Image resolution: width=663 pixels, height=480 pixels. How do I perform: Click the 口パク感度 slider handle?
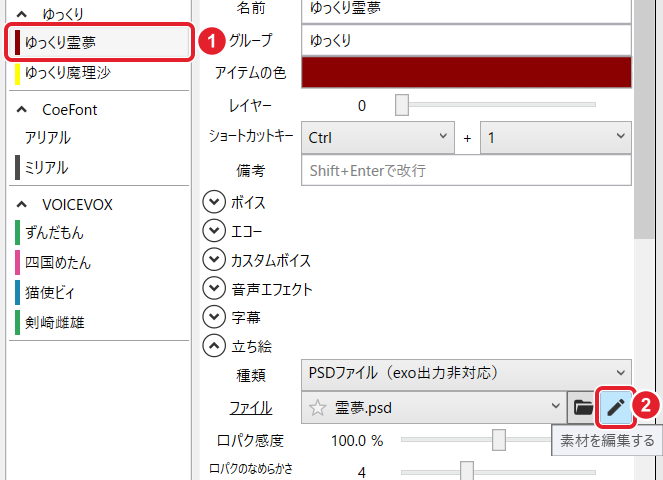499,440
